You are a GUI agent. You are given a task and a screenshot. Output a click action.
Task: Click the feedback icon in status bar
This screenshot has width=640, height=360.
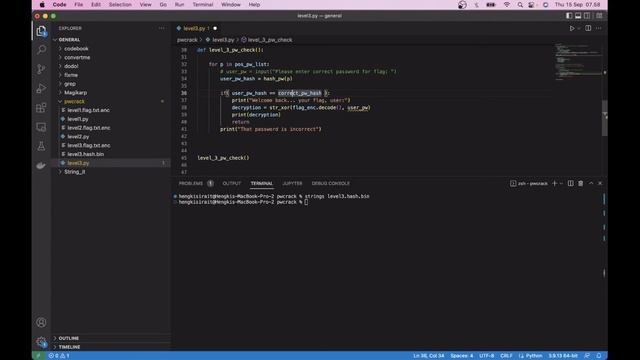[587, 356]
